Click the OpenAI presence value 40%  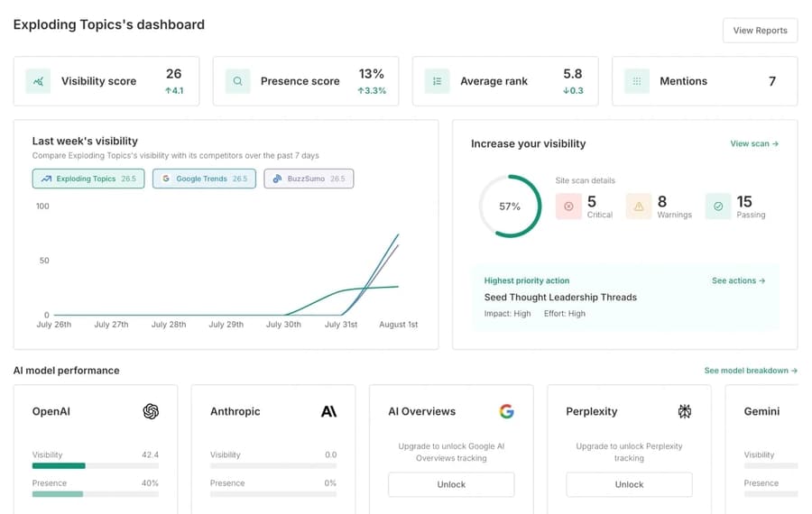150,483
